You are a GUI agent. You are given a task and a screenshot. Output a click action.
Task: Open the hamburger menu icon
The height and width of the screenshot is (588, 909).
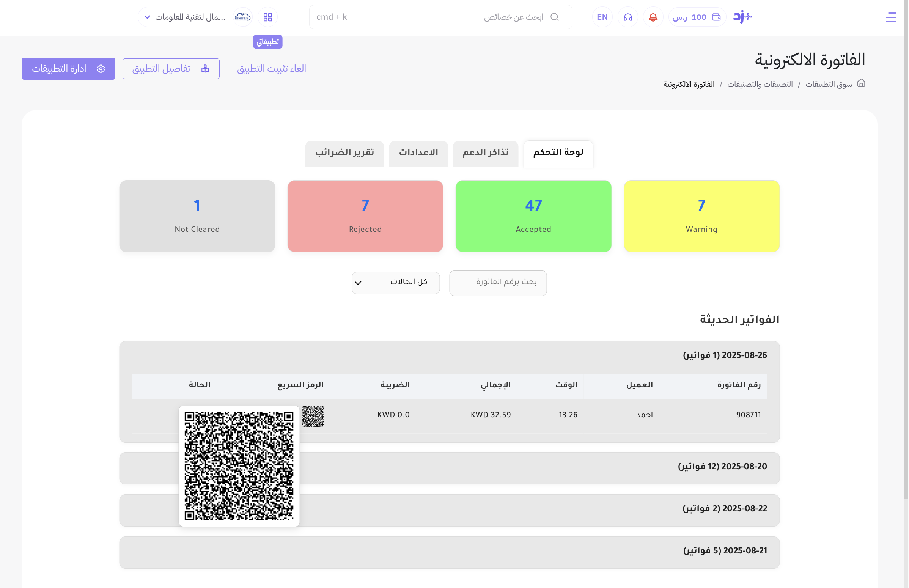[x=891, y=17]
